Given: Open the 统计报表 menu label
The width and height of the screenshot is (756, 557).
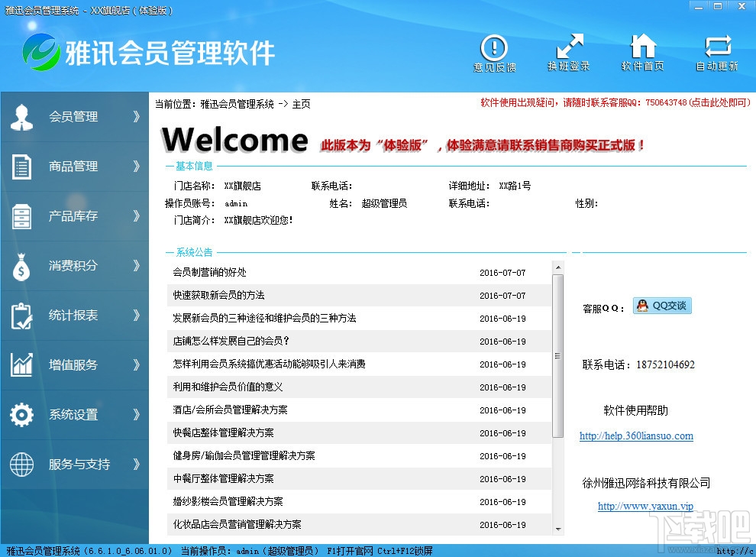Looking at the screenshot, I should [73, 316].
